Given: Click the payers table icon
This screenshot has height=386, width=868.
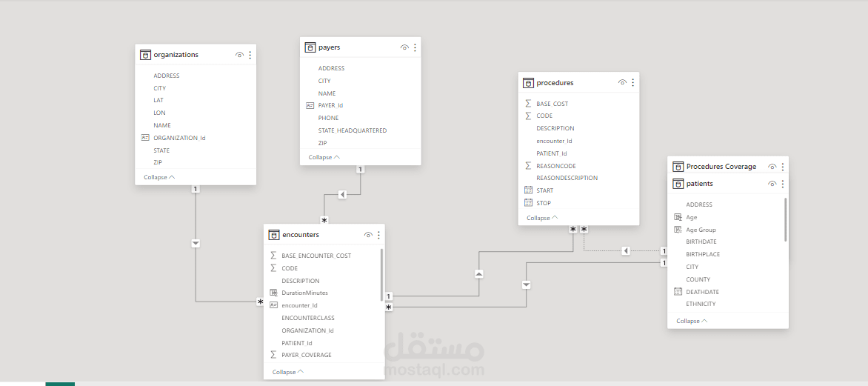Looking at the screenshot, I should (x=310, y=47).
